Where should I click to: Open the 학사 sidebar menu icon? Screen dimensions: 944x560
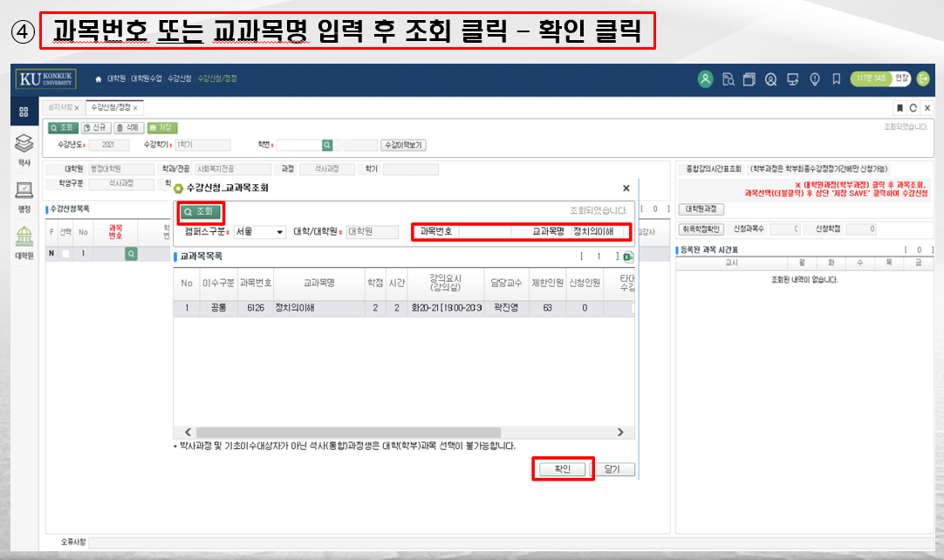coord(24,145)
